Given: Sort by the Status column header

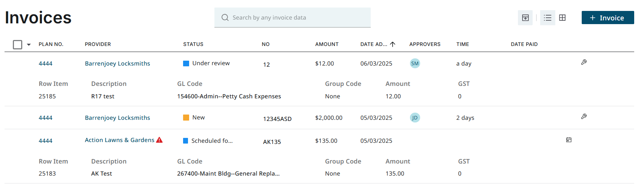Looking at the screenshot, I should [193, 44].
